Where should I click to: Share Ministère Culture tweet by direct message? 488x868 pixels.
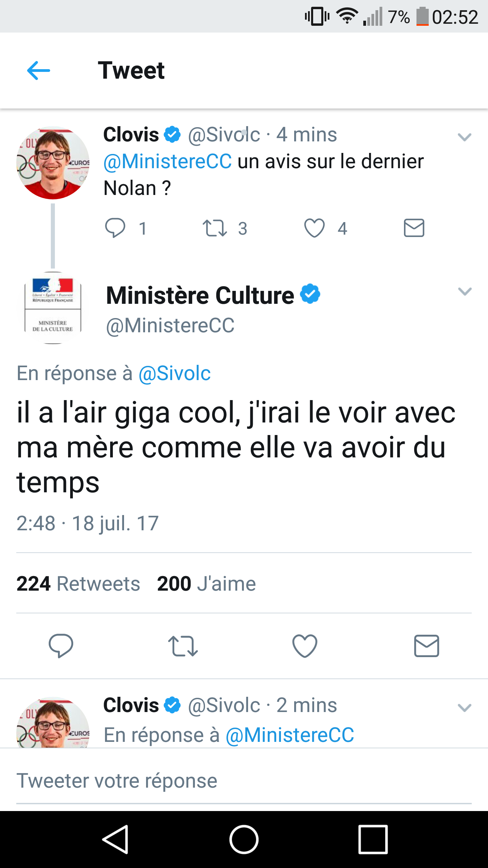click(426, 646)
